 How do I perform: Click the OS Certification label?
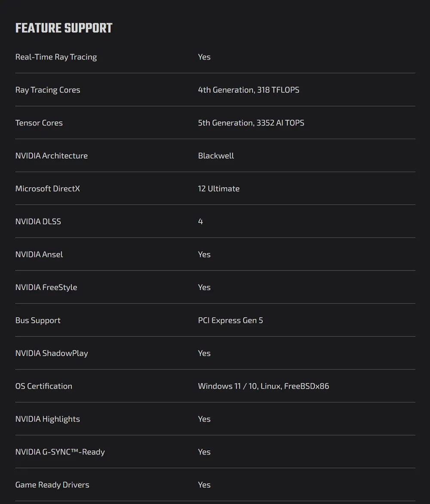click(x=44, y=386)
